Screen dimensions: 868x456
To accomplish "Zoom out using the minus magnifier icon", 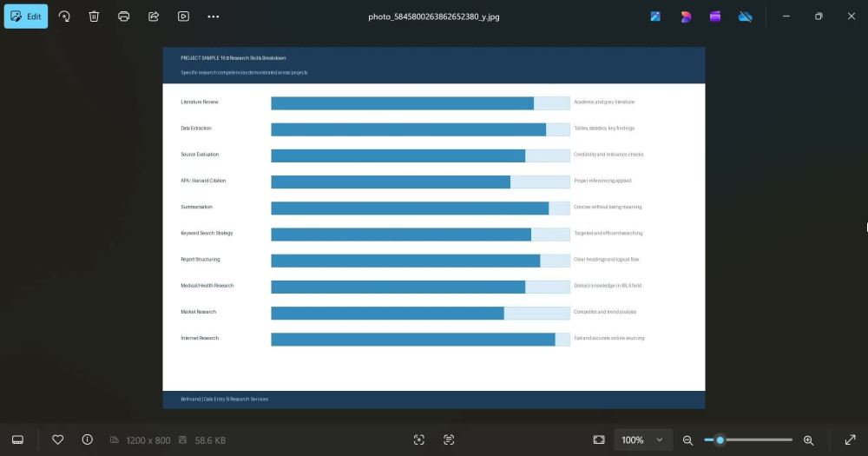I will pyautogui.click(x=687, y=440).
